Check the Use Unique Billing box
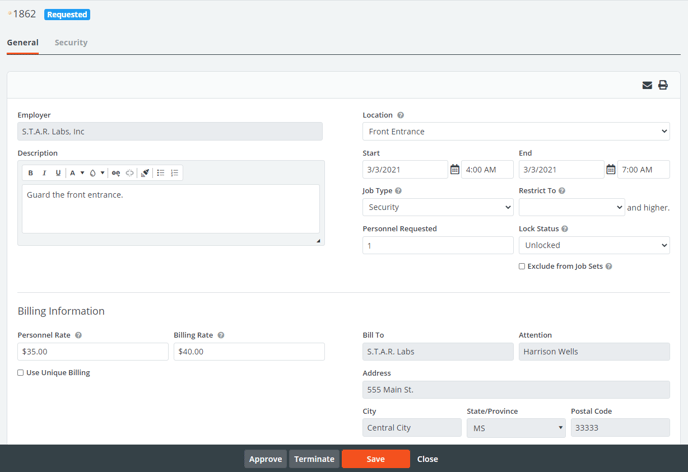This screenshot has width=688, height=472. [x=21, y=373]
